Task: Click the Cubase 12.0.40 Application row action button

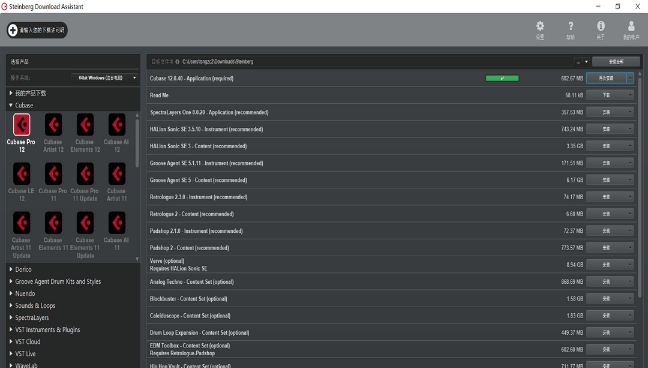Action: 606,78
